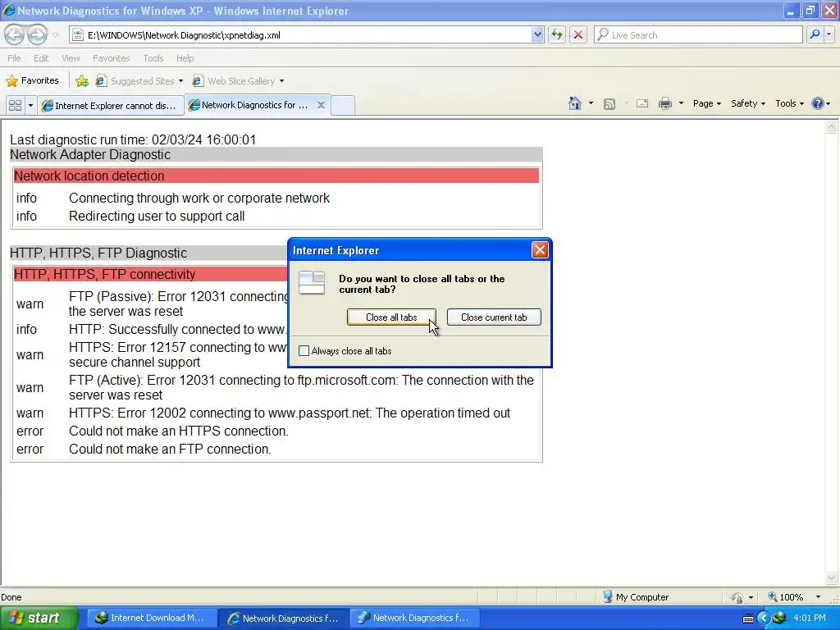Open the Favorites menu
This screenshot has width=840, height=630.
point(111,58)
